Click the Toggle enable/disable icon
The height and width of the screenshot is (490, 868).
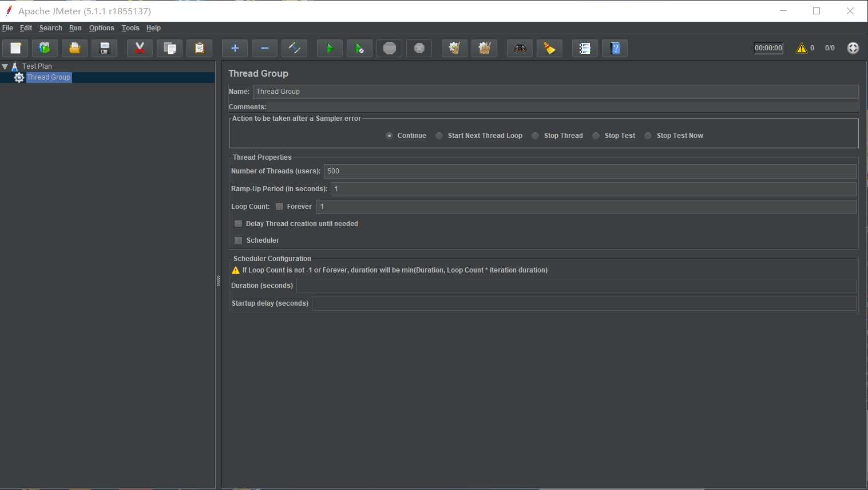295,48
